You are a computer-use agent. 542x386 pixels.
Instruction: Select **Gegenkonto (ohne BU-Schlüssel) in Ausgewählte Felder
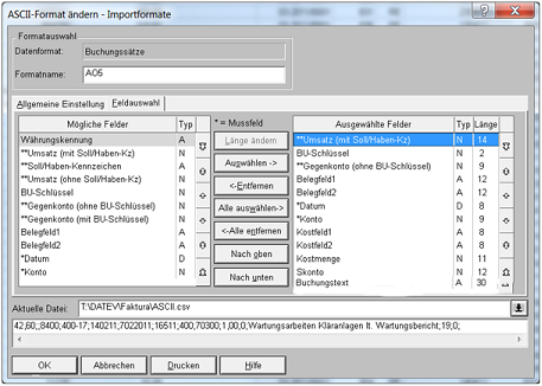coord(396,166)
